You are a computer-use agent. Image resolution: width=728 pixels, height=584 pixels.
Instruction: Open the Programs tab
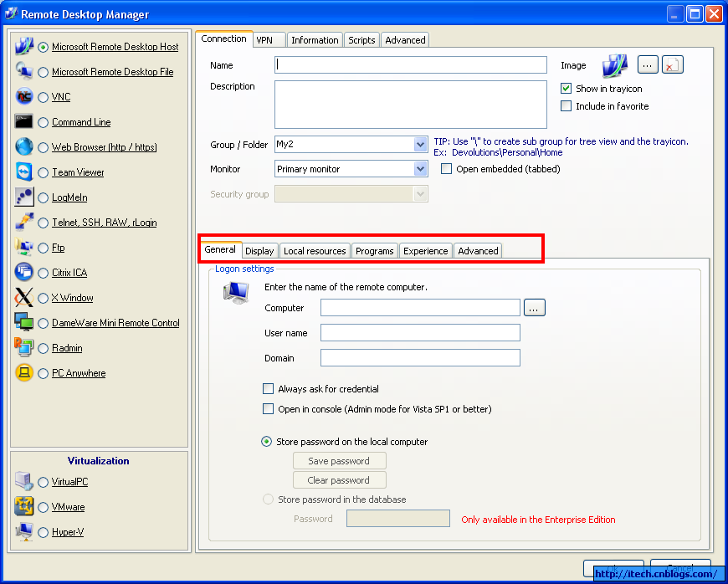click(x=375, y=251)
